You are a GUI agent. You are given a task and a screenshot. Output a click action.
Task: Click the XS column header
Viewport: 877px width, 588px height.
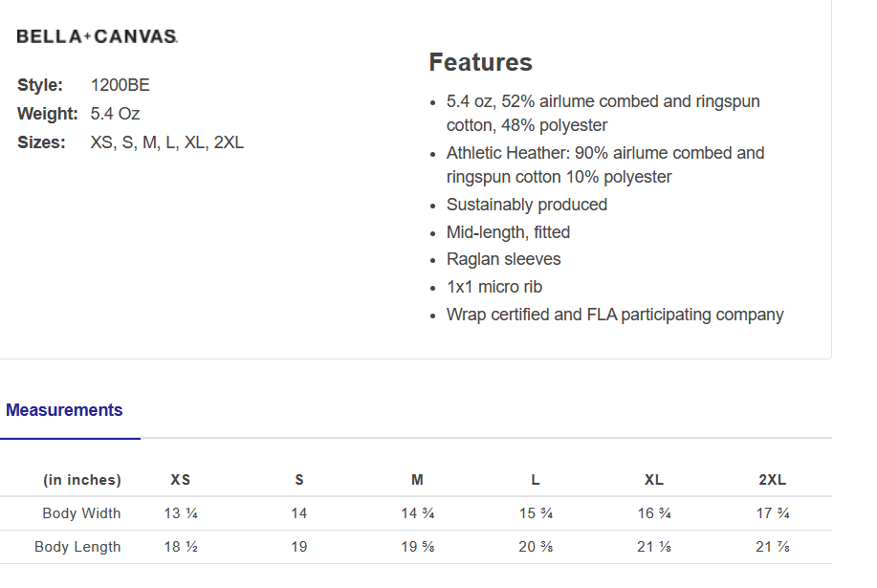[180, 480]
